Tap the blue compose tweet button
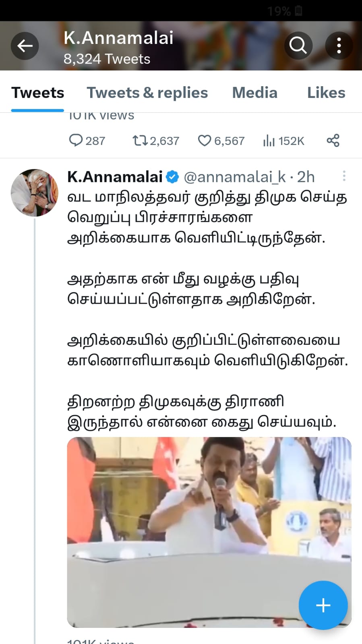Image resolution: width=362 pixels, height=644 pixels. pyautogui.click(x=323, y=605)
